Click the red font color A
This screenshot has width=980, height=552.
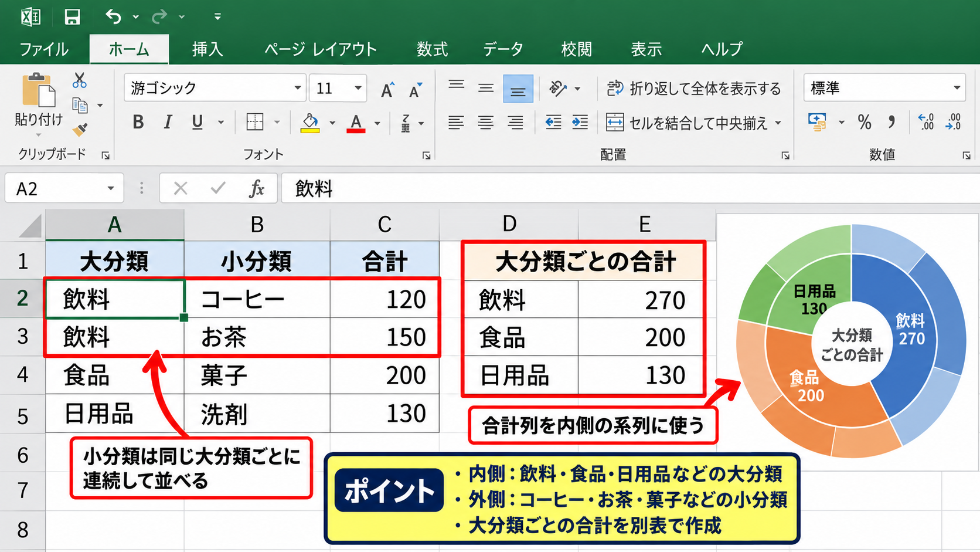coord(356,123)
